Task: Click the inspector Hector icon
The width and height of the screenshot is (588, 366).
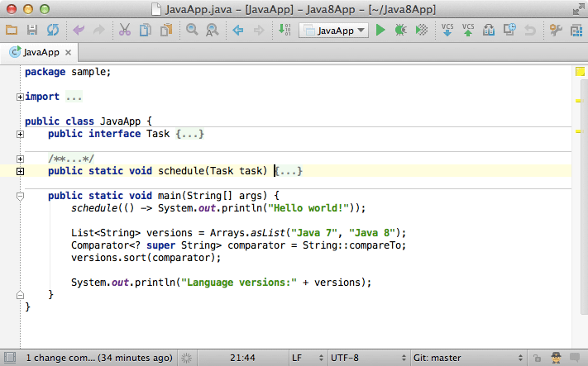Action: (556, 358)
